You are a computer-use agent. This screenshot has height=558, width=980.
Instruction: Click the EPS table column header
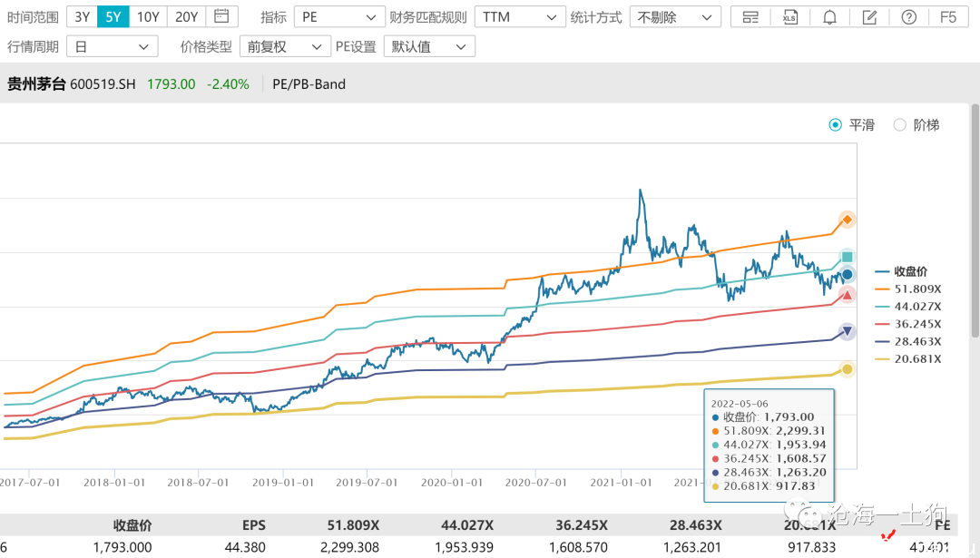pos(254,525)
